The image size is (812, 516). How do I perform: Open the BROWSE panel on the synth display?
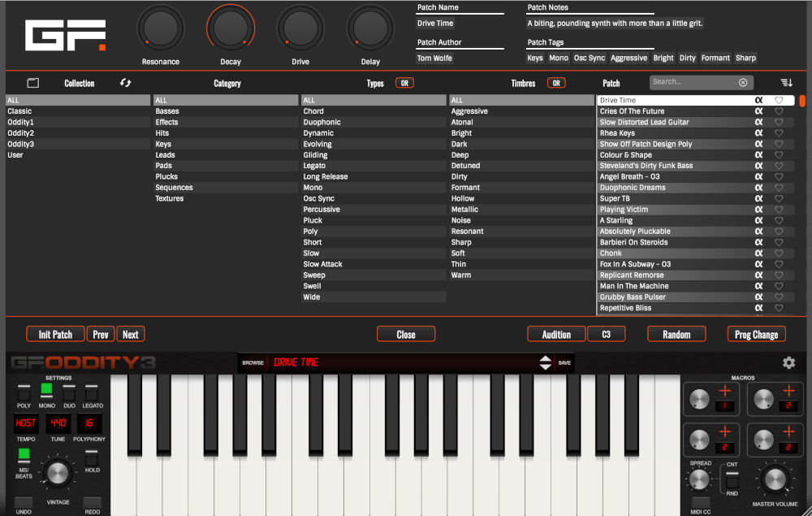coord(253,362)
